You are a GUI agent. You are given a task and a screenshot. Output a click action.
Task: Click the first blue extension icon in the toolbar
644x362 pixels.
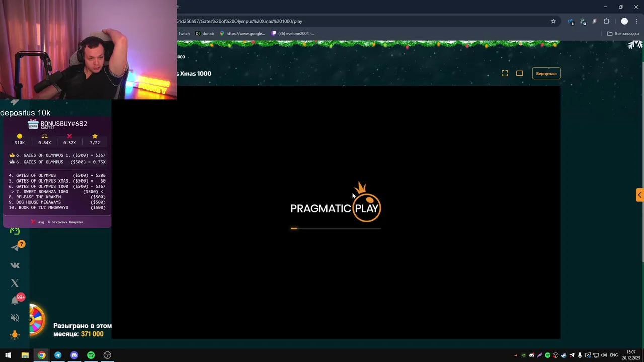point(571,21)
